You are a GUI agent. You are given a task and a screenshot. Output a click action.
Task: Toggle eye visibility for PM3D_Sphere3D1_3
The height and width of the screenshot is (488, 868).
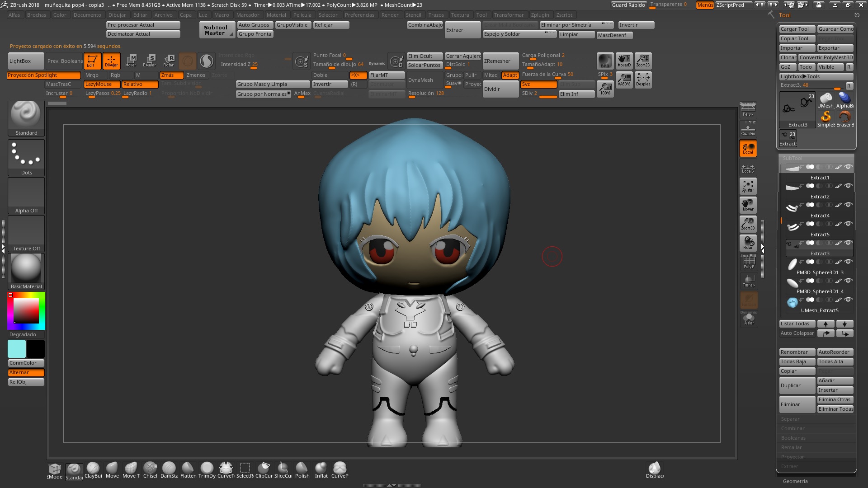(849, 262)
